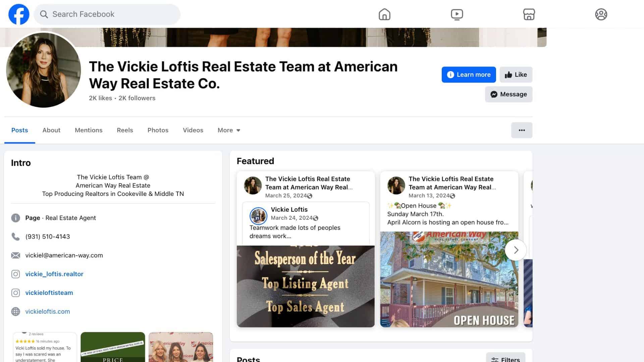
Task: Click Teamwork made lots of peoples dreams text
Action: coord(295,232)
